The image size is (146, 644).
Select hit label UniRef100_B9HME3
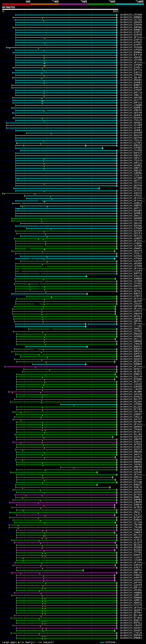[131, 108]
